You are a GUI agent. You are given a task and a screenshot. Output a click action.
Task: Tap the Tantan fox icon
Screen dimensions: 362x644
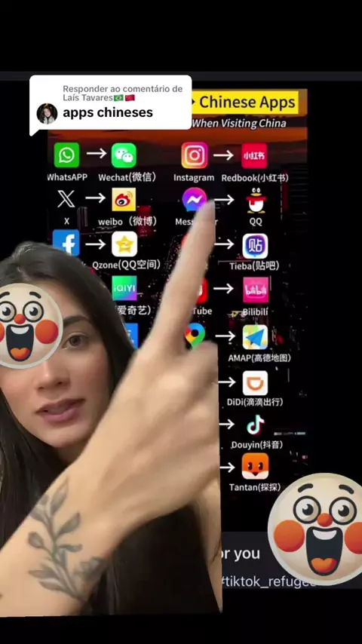(x=255, y=466)
